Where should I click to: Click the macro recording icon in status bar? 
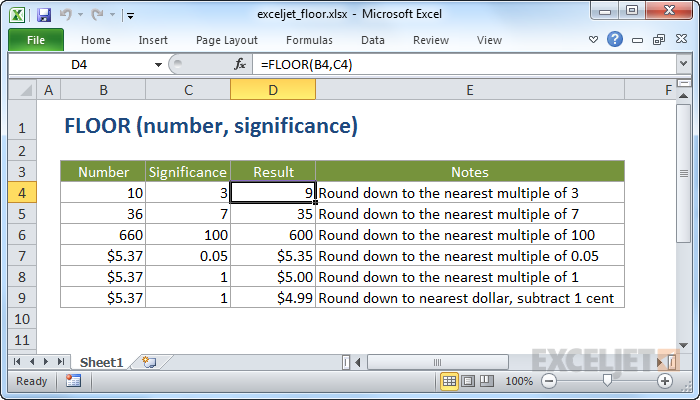[73, 381]
